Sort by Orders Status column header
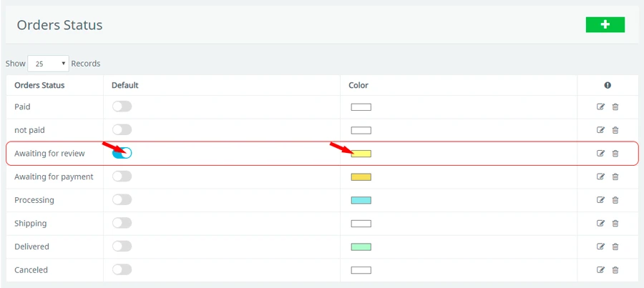The image size is (644, 288). point(39,85)
